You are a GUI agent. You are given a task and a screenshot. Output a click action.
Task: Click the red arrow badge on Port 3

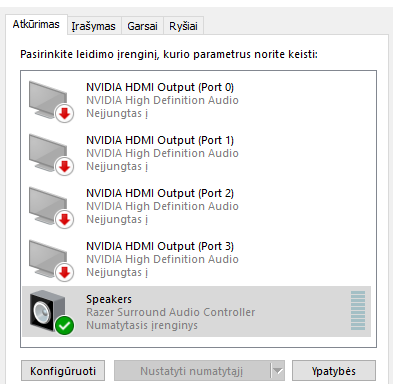pos(64,273)
